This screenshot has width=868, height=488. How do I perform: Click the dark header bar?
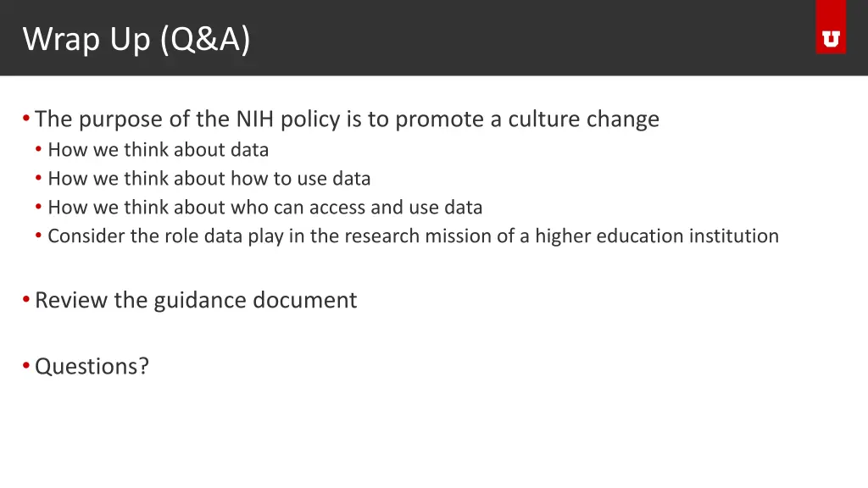tap(434, 37)
